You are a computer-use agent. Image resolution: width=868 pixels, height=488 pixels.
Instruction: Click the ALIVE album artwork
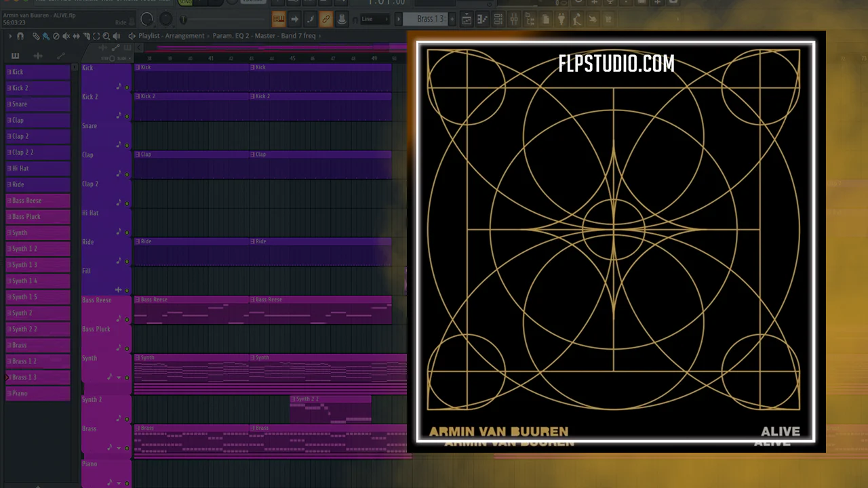click(x=616, y=242)
